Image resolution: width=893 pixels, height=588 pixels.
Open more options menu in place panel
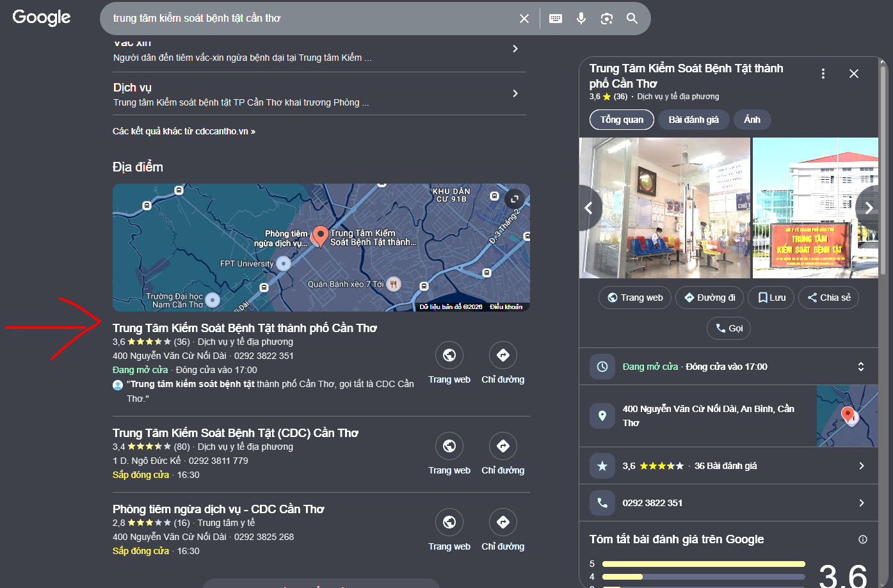[823, 74]
